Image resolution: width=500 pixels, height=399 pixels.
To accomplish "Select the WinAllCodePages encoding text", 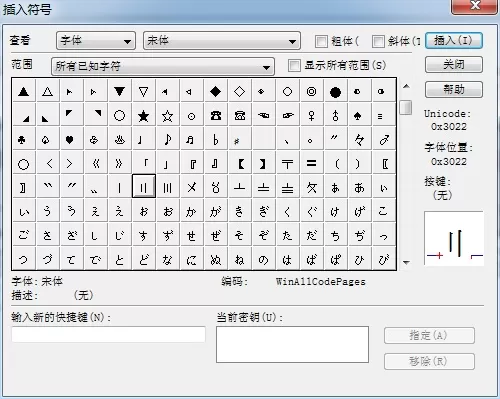I will 321,282.
